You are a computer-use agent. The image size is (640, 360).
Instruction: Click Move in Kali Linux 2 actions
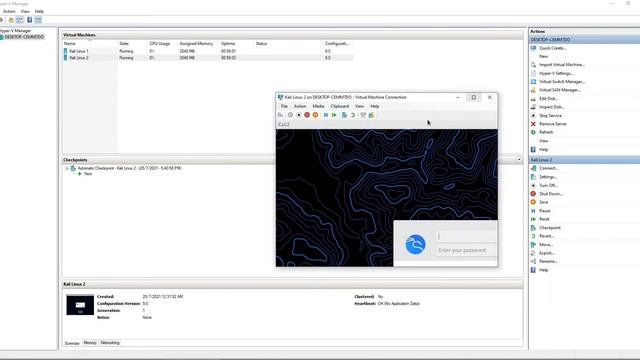[546, 244]
